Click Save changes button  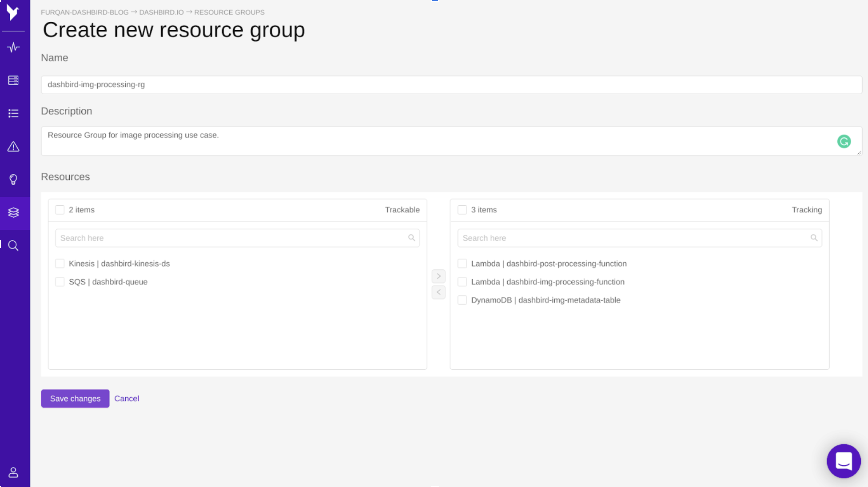click(x=75, y=399)
